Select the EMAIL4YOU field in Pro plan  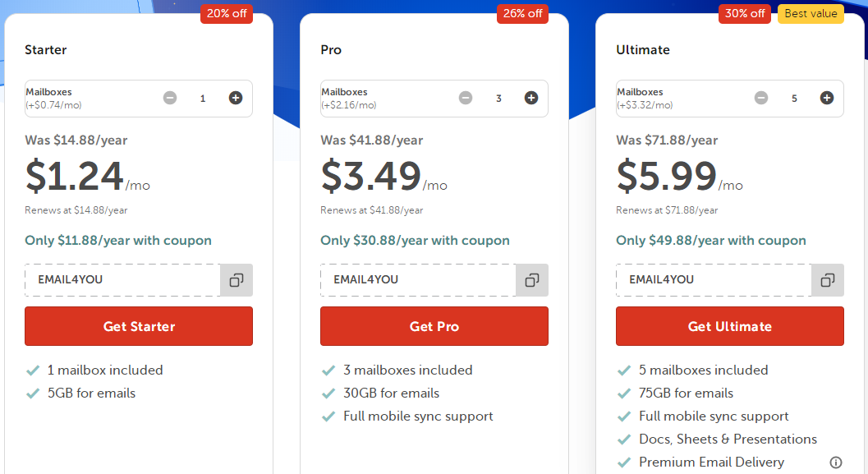point(418,279)
